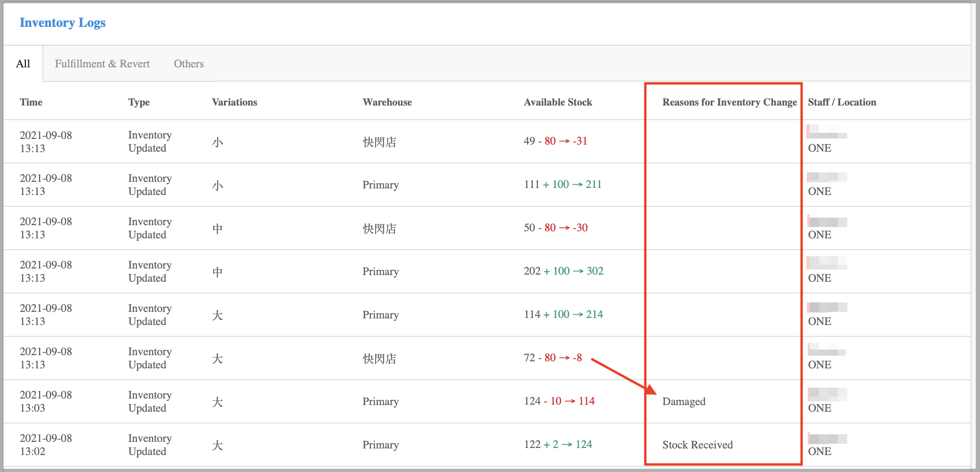Image resolution: width=980 pixels, height=472 pixels.
Task: Click 快閃店 warehouse in the -31 stock row
Action: pos(379,142)
